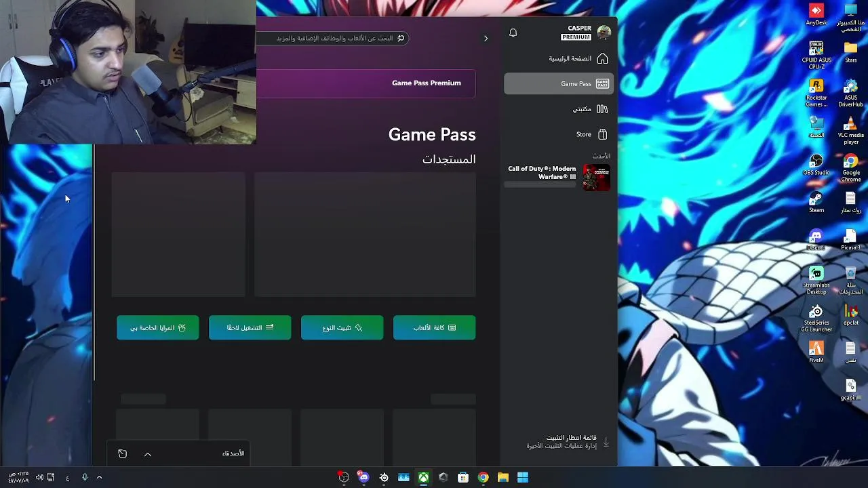This screenshot has width=868, height=488.
Task: Open the Stars folder on desktop
Action: (x=850, y=52)
